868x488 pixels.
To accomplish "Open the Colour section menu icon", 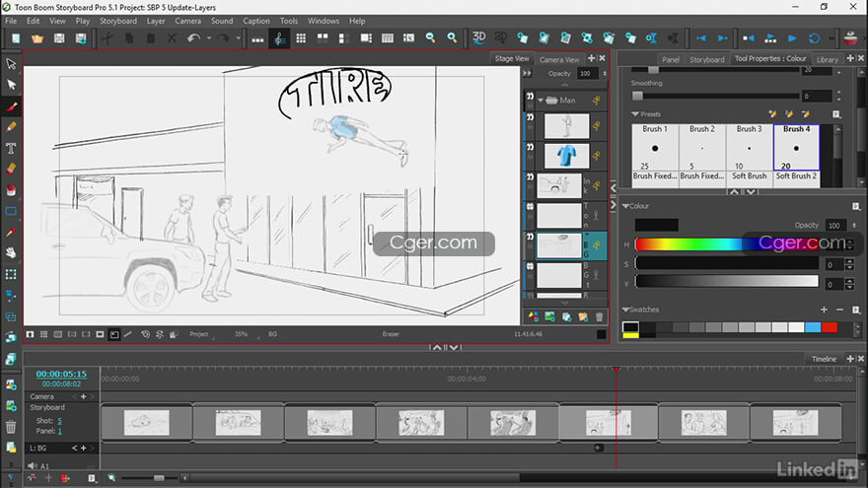I will tap(856, 206).
